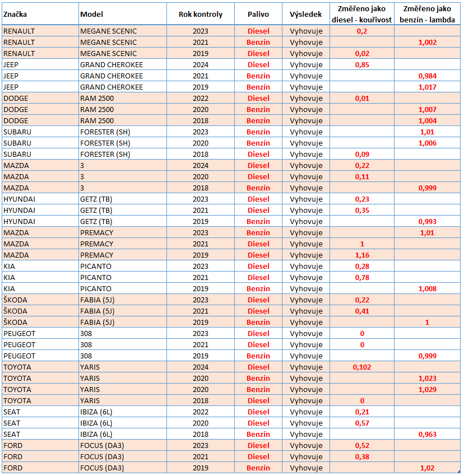This screenshot has height=476, width=464.
Task: Select the Rok kontroly column header
Action: pyautogui.click(x=201, y=14)
